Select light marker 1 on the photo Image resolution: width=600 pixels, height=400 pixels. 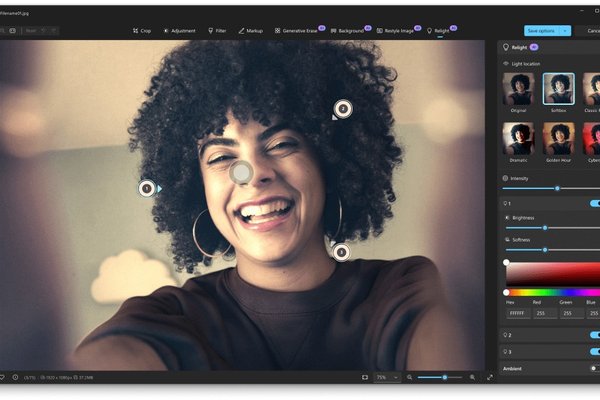pos(146,189)
